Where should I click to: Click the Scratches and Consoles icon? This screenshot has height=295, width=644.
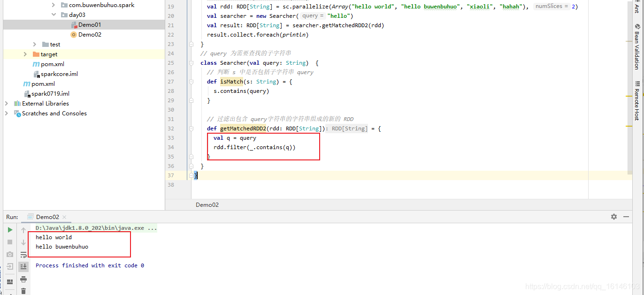(17, 113)
